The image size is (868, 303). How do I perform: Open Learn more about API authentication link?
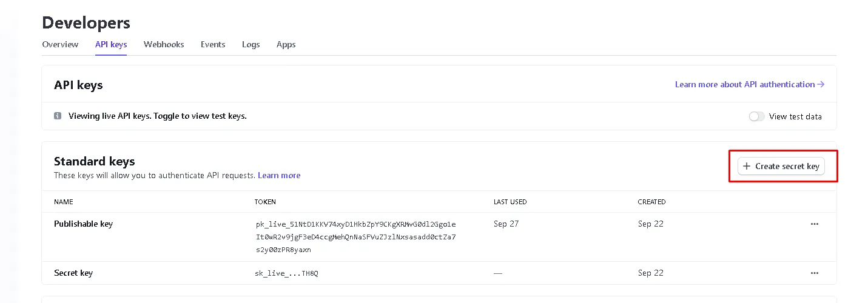click(750, 84)
